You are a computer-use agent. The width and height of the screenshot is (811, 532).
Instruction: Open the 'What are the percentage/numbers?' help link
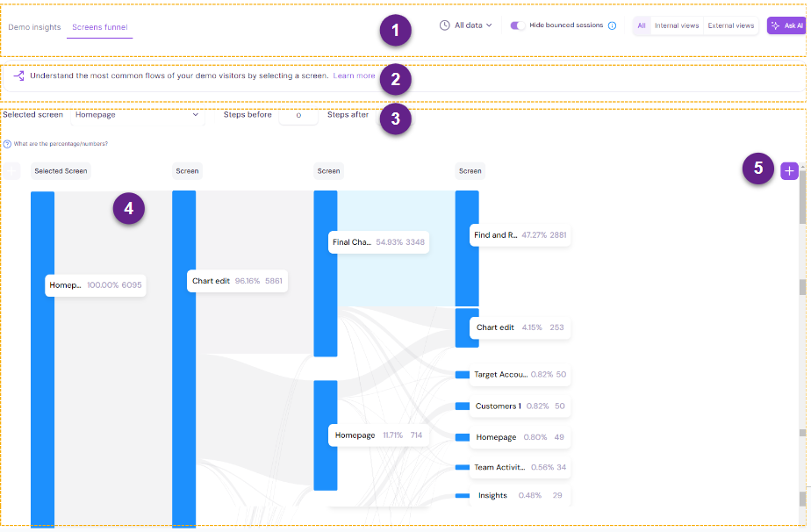(61, 144)
